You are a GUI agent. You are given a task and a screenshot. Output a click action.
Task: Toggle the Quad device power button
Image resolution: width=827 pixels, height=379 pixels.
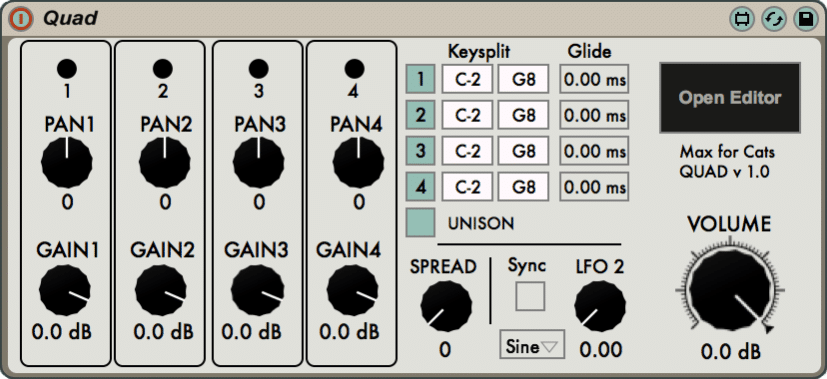[x=20, y=19]
